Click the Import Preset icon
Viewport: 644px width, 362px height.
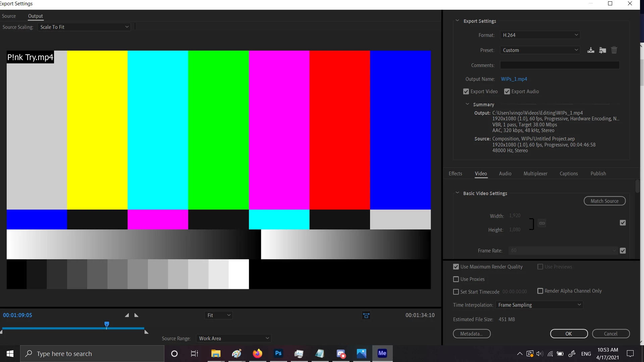tap(602, 50)
